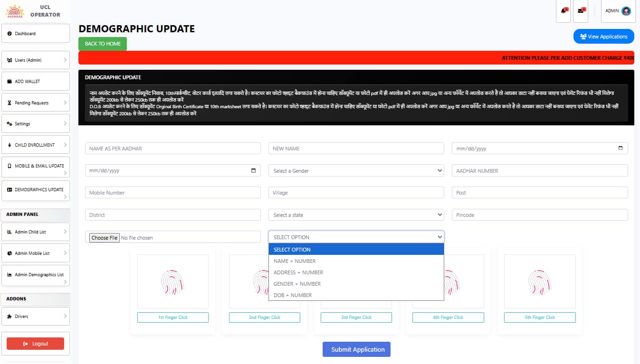Click the AADHAR NUMBER input field
Image resolution: width=640 pixels, height=364 pixels.
point(539,171)
